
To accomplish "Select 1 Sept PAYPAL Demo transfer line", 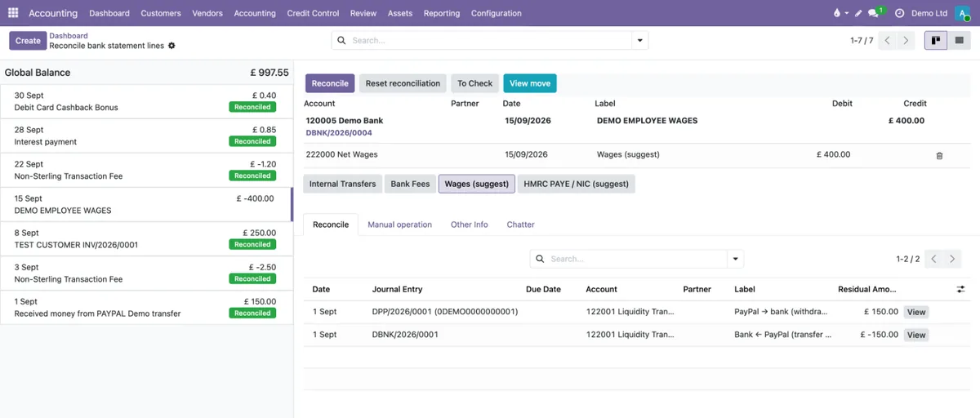I will [x=146, y=307].
